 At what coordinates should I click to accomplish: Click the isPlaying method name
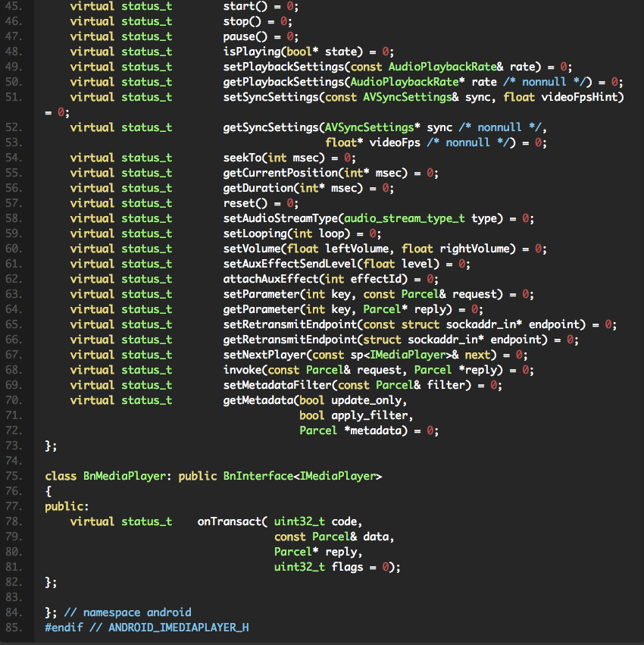click(x=252, y=52)
